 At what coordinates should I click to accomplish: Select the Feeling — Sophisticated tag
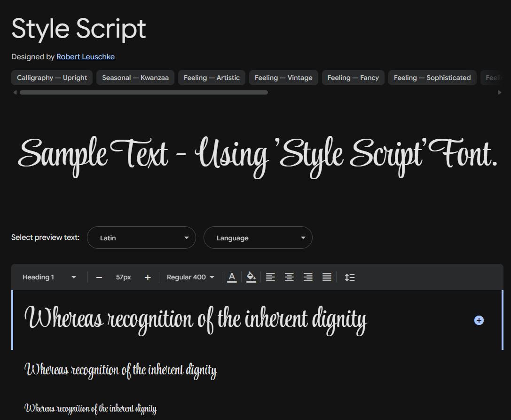click(x=432, y=78)
